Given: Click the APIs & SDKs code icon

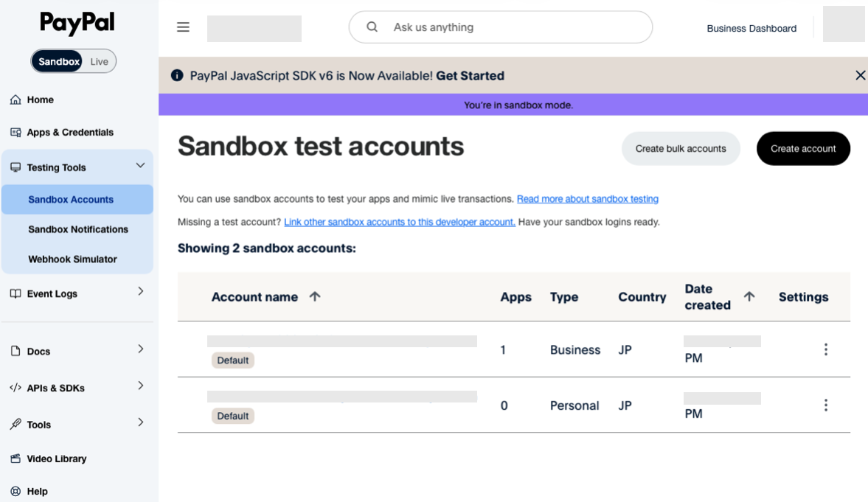Looking at the screenshot, I should click(15, 388).
